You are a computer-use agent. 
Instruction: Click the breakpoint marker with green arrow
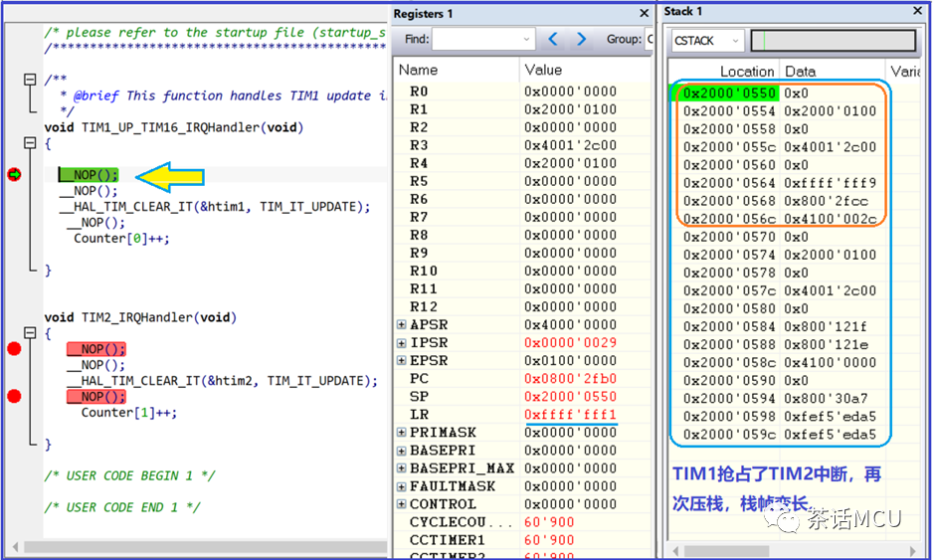tap(14, 174)
